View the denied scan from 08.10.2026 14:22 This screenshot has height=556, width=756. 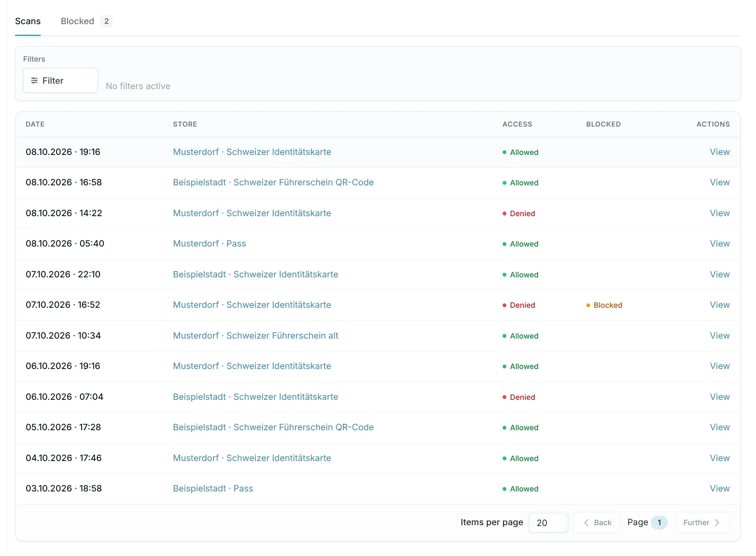click(720, 213)
